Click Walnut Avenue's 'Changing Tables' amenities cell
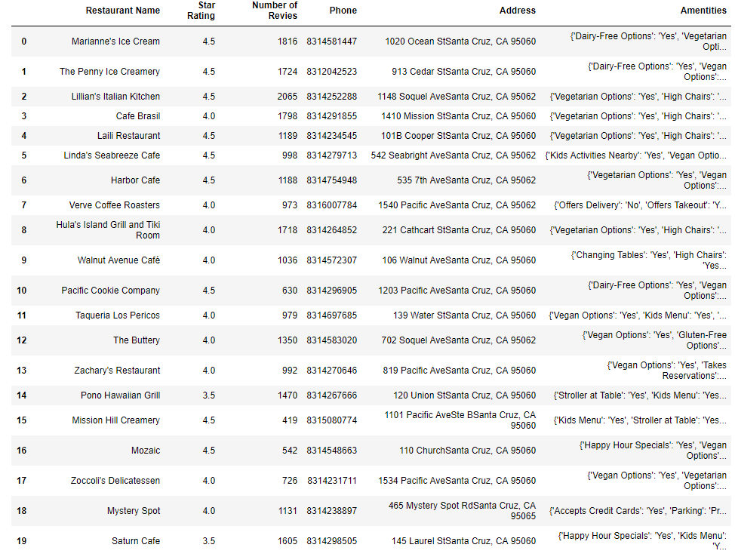The width and height of the screenshot is (735, 560). point(649,260)
